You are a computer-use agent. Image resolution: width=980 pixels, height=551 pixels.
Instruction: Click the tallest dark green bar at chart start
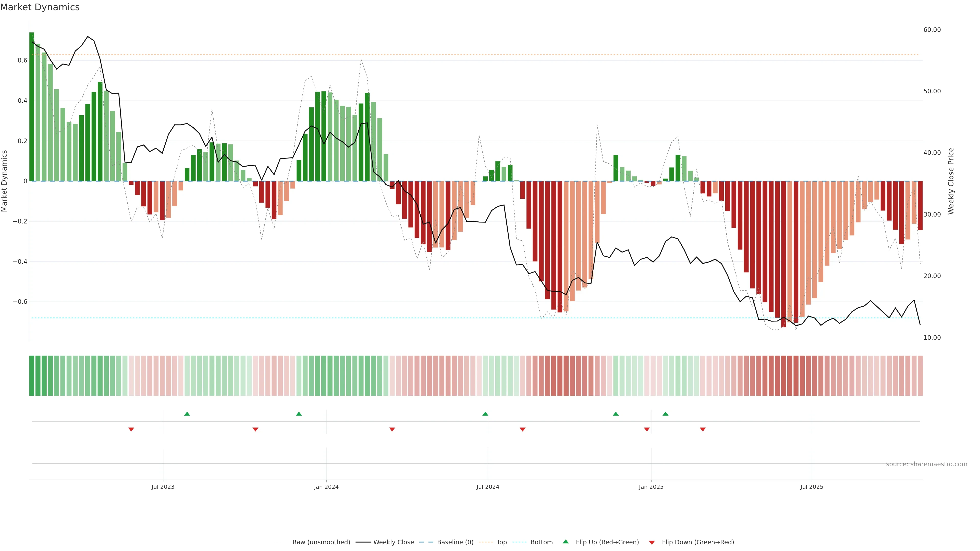pos(32,106)
